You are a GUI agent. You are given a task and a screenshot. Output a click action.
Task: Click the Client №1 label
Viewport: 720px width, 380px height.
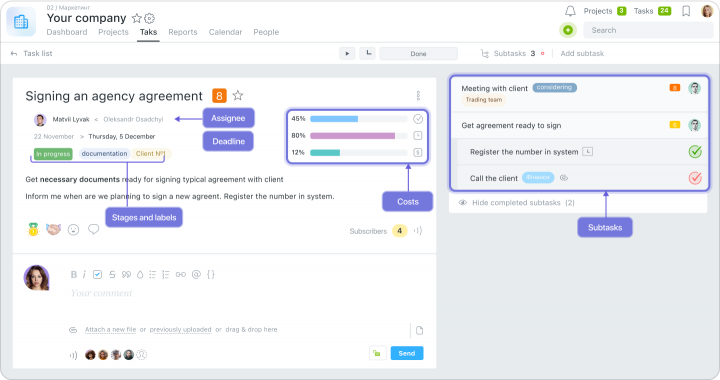click(x=150, y=154)
